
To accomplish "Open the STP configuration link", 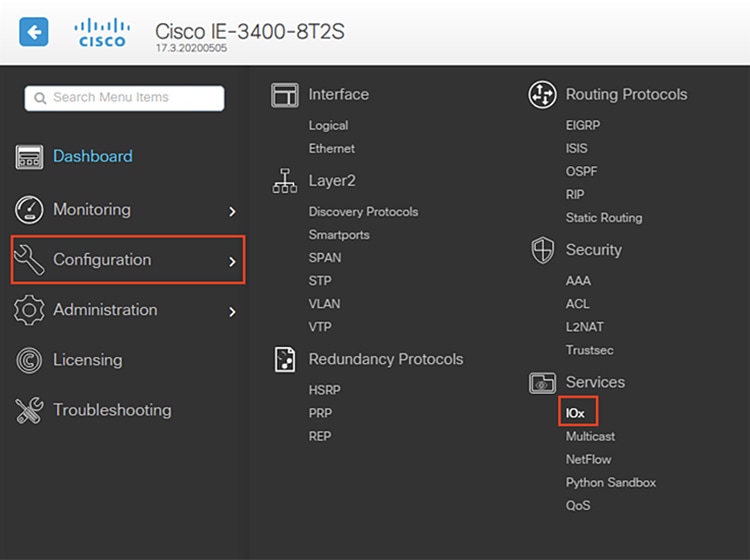I will (x=320, y=281).
